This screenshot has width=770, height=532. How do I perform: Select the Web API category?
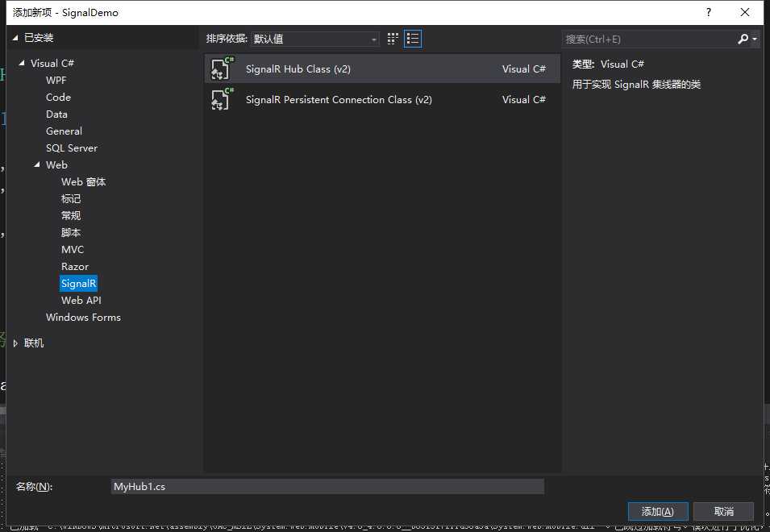point(81,301)
